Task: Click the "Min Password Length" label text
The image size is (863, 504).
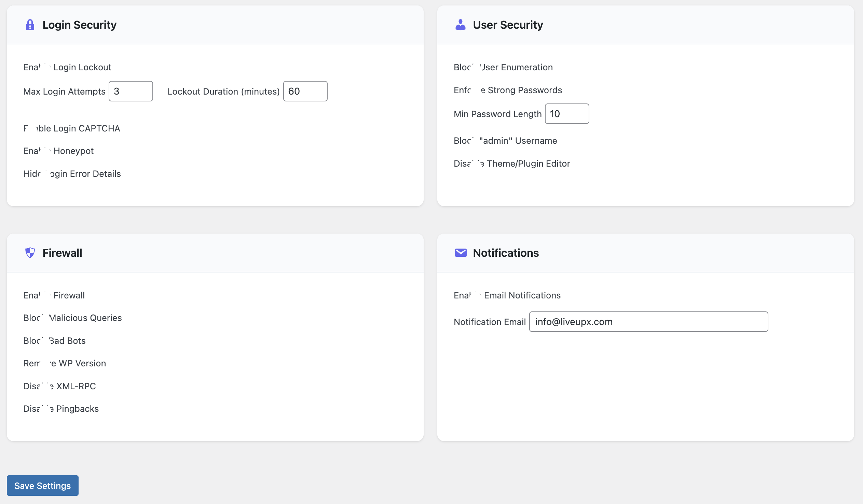Action: (497, 114)
